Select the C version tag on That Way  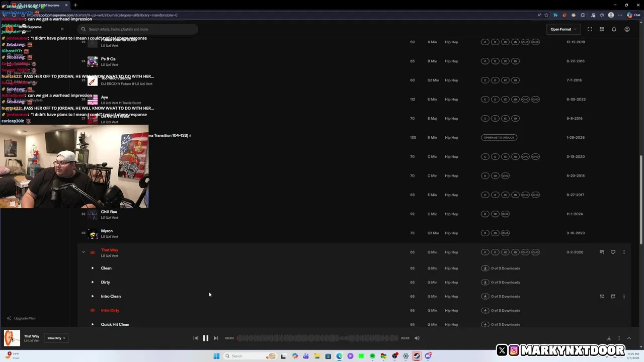pyautogui.click(x=485, y=252)
